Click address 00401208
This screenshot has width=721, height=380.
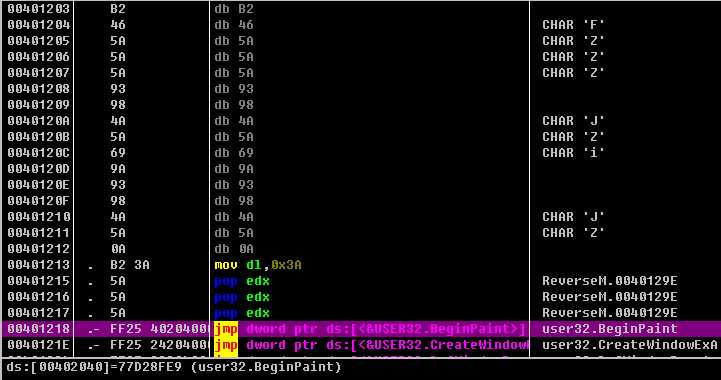39,89
